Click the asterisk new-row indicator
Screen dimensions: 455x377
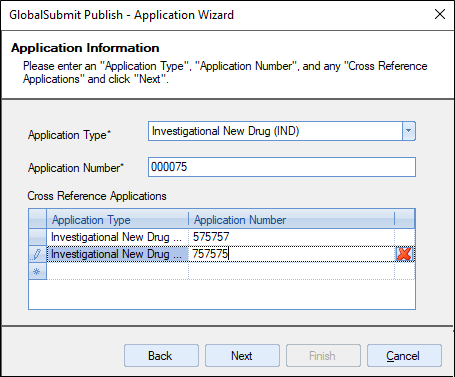37,271
